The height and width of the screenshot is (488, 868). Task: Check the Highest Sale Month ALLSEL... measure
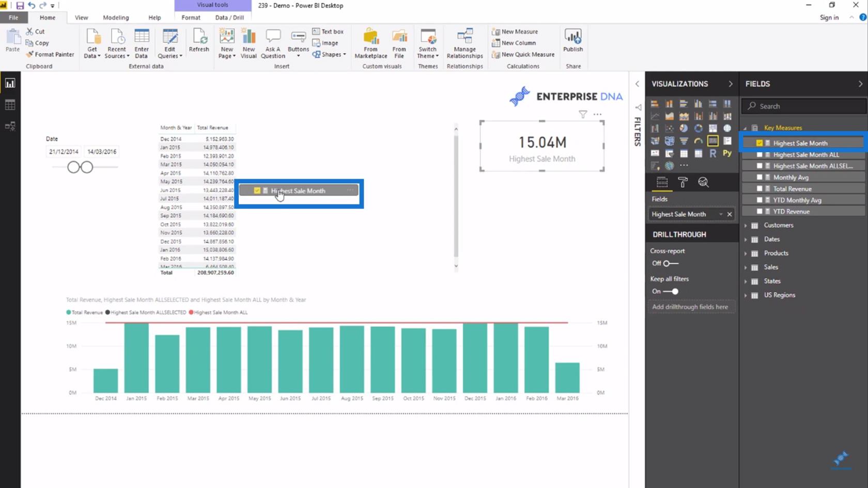point(760,166)
